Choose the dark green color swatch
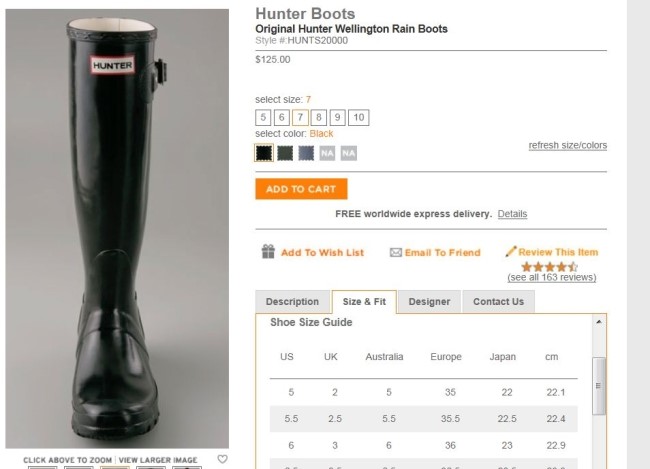The height and width of the screenshot is (469, 650). click(285, 153)
